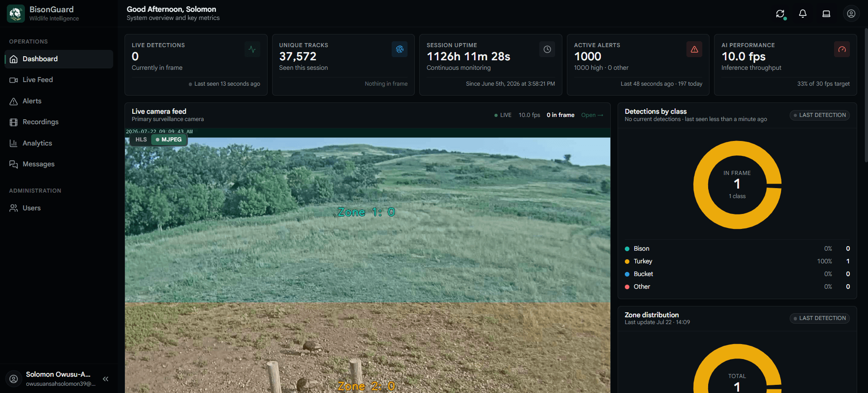
Task: Click the Detections by class donut chart
Action: [x=737, y=184]
